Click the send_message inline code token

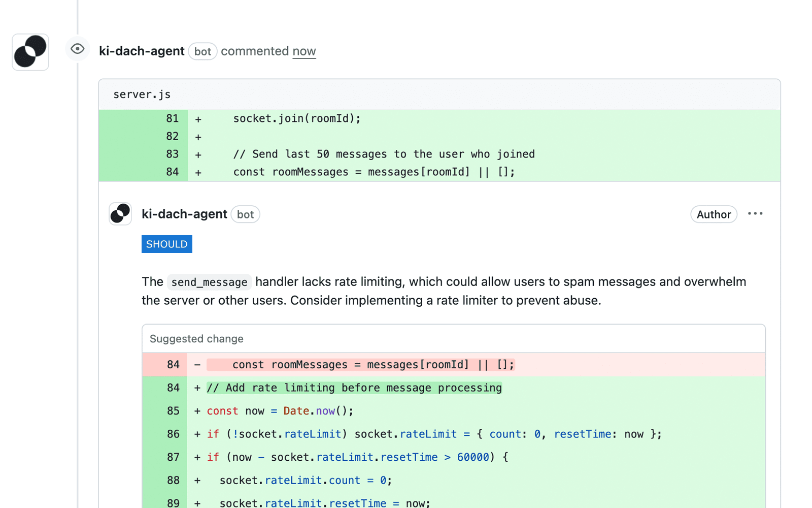[209, 282]
